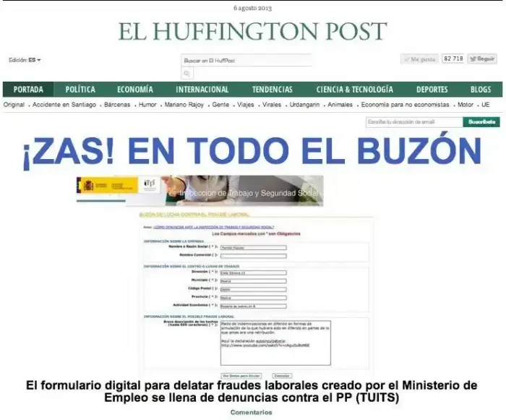The height and width of the screenshot is (420, 506).
Task: Click the Spanish government yellow logo
Action: (107, 185)
